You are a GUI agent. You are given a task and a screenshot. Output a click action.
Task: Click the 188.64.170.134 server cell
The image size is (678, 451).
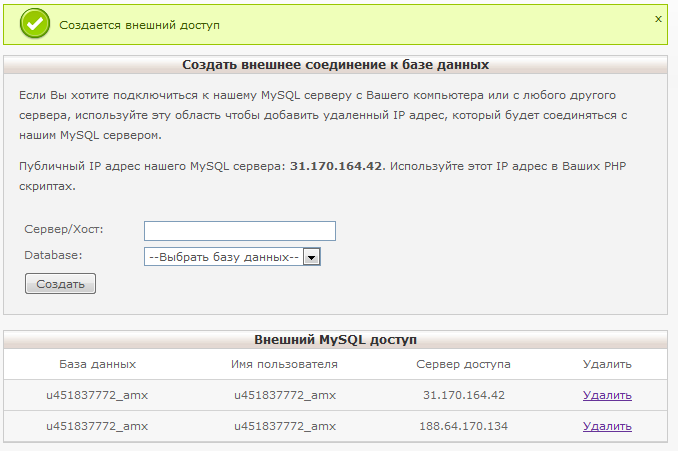[463, 426]
